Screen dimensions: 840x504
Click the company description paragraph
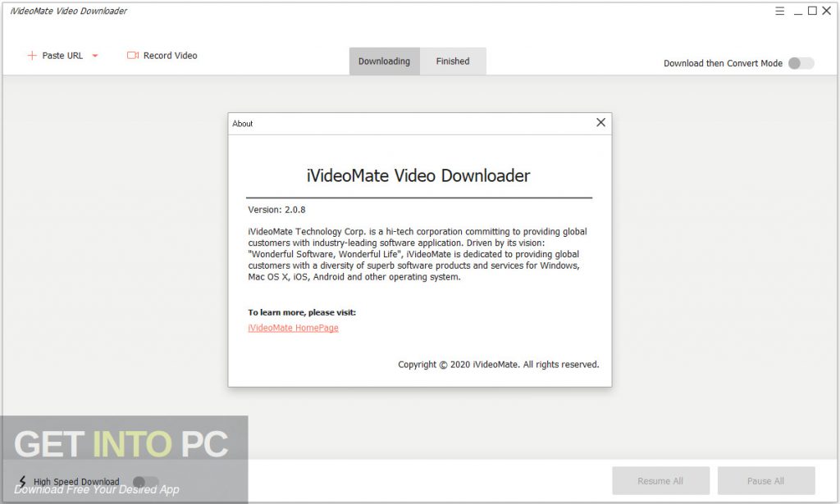coord(418,254)
